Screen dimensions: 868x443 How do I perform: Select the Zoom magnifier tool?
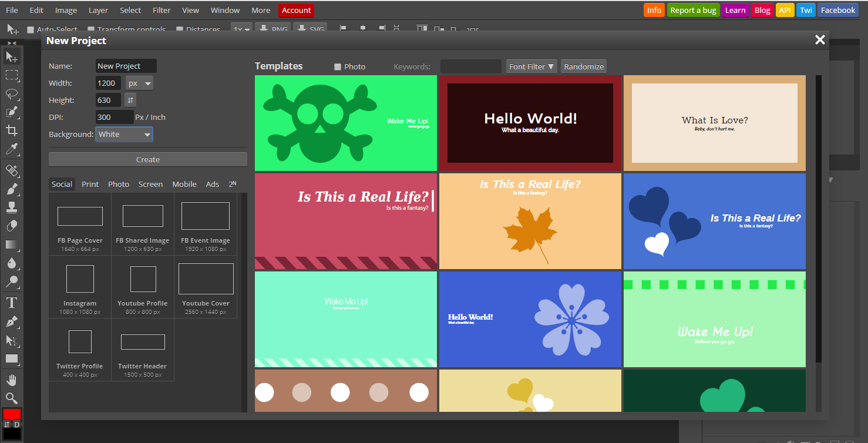click(x=12, y=398)
